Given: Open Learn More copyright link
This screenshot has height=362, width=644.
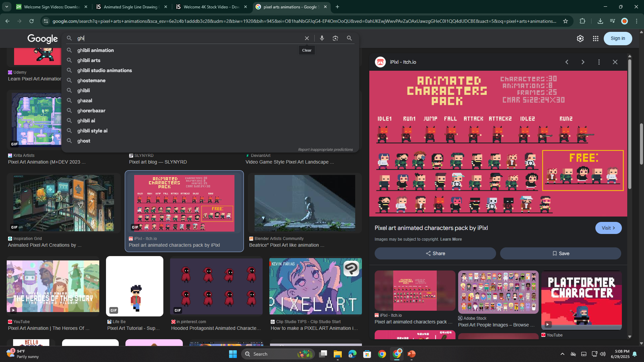Looking at the screenshot, I should (451, 239).
